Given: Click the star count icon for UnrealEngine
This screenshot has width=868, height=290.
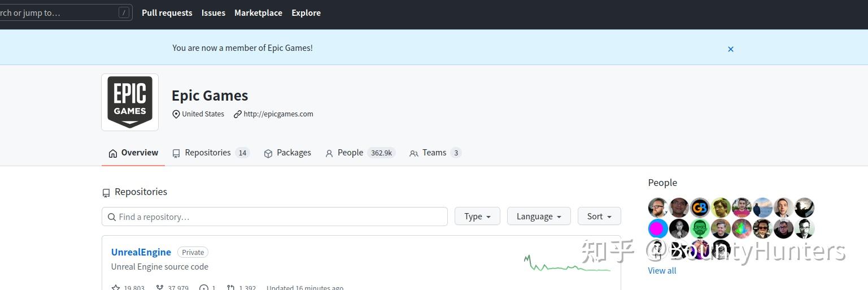Looking at the screenshot, I should pyautogui.click(x=116, y=287).
